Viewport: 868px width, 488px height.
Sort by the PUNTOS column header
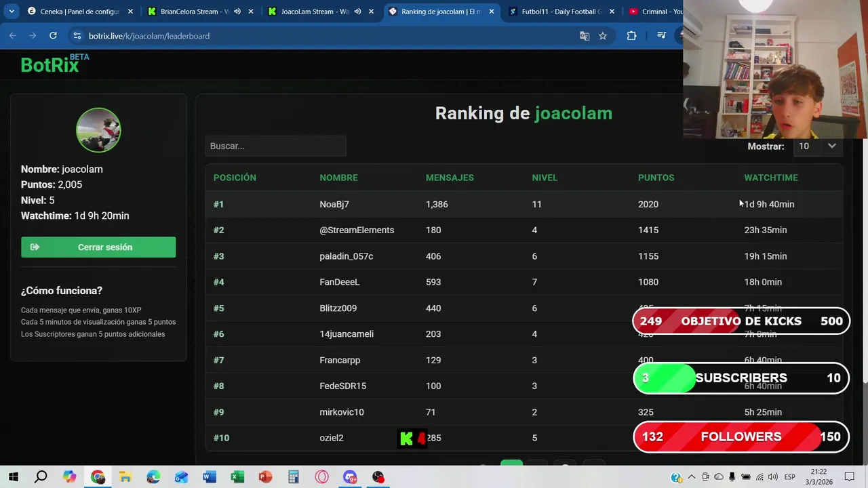tap(656, 178)
